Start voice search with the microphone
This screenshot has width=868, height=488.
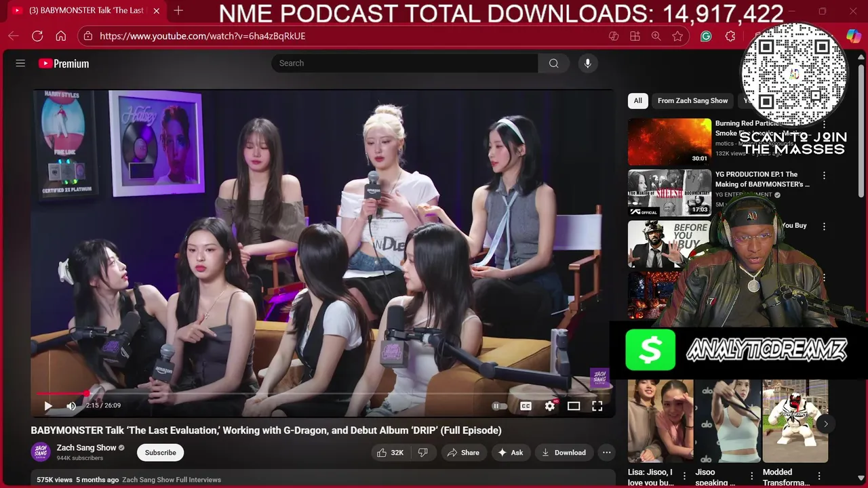587,63
